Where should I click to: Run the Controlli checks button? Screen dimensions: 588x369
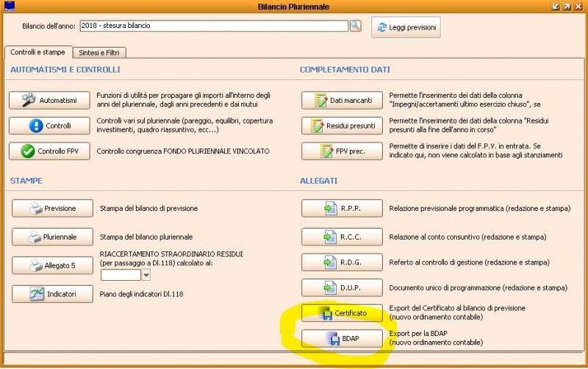tap(49, 126)
